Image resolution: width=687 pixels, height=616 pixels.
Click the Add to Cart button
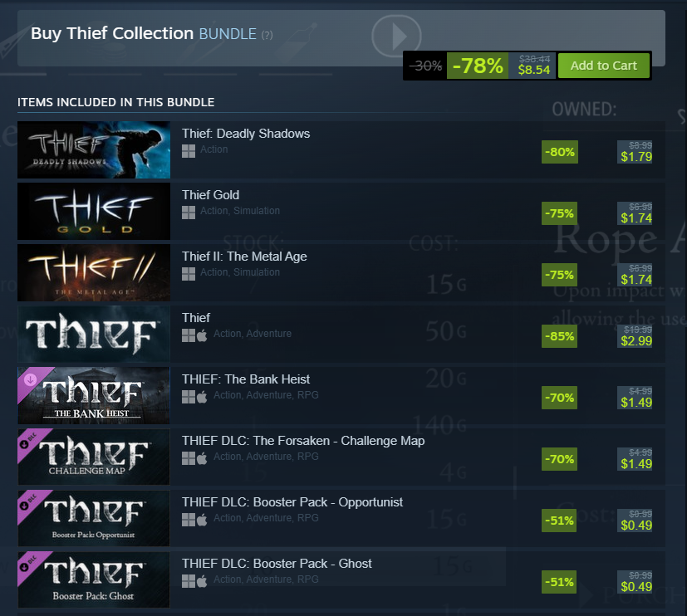coord(603,66)
